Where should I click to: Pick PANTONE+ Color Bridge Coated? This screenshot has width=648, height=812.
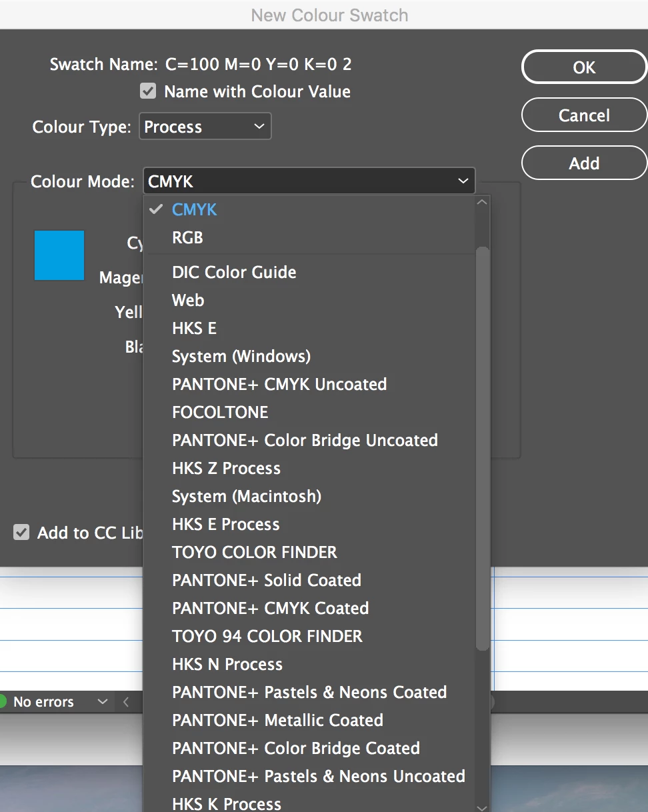coord(309,748)
